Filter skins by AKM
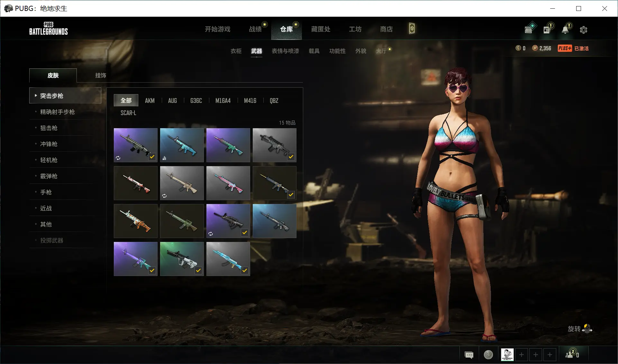The image size is (618, 364). [150, 101]
